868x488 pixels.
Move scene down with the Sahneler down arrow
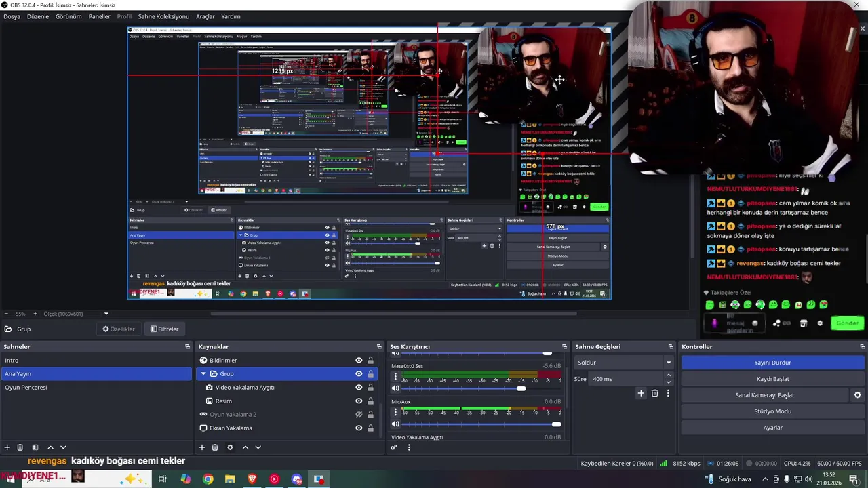63,447
